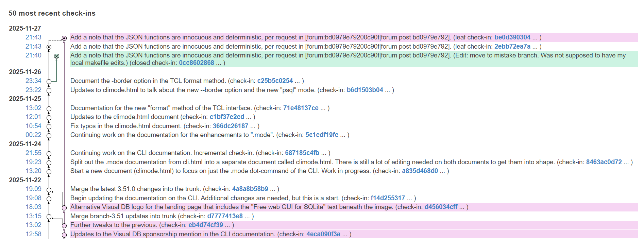Select the graph node for 18:03 check-in
This screenshot has width=644, height=239.
click(64, 208)
